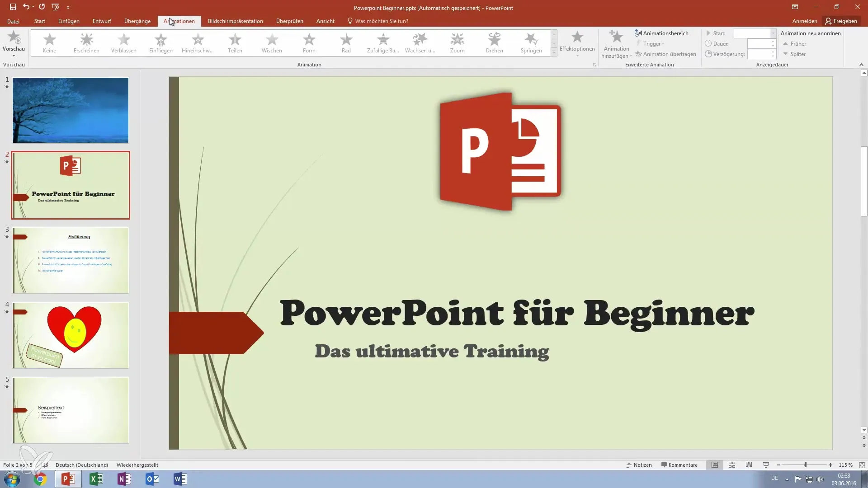868x488 pixels.
Task: Click the Freigeben share button
Action: [841, 21]
